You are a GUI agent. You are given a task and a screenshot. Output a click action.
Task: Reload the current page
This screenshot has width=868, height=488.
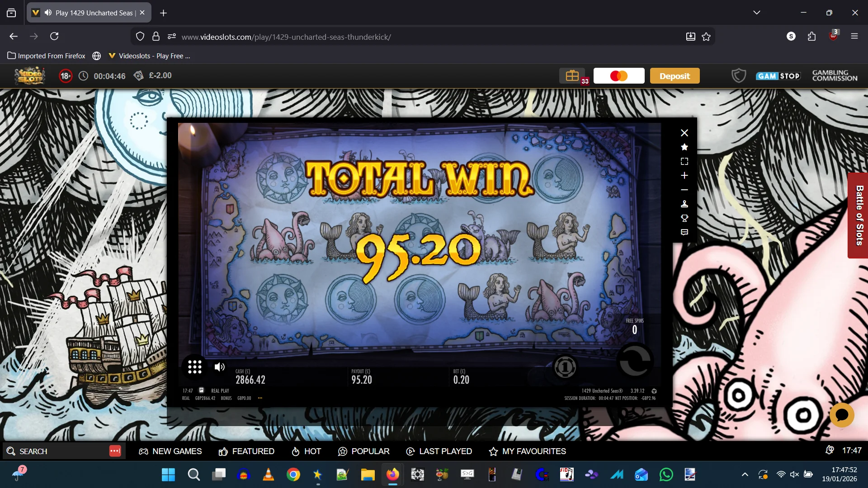[x=54, y=36]
